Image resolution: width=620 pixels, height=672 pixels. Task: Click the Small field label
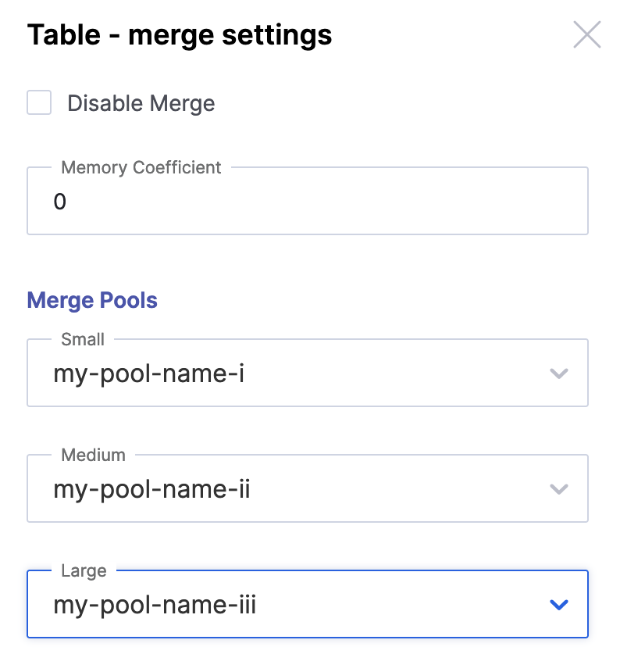coord(83,339)
